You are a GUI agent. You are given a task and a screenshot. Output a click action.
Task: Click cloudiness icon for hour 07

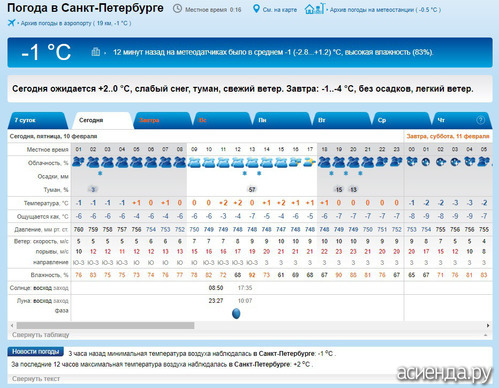point(165,163)
